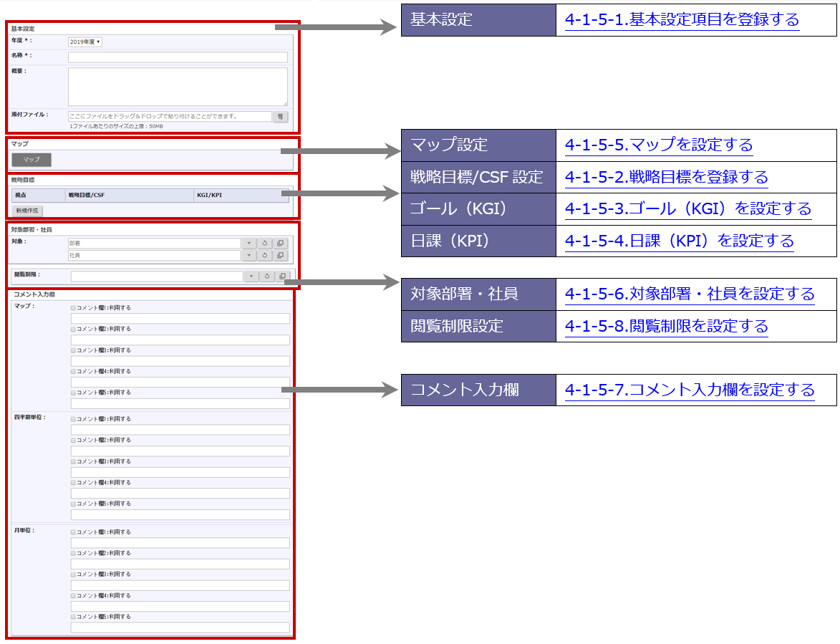This screenshot has width=840, height=644.
Task: Click the 1ファイルあたりのサイズの上限 note
Action: coord(116,127)
